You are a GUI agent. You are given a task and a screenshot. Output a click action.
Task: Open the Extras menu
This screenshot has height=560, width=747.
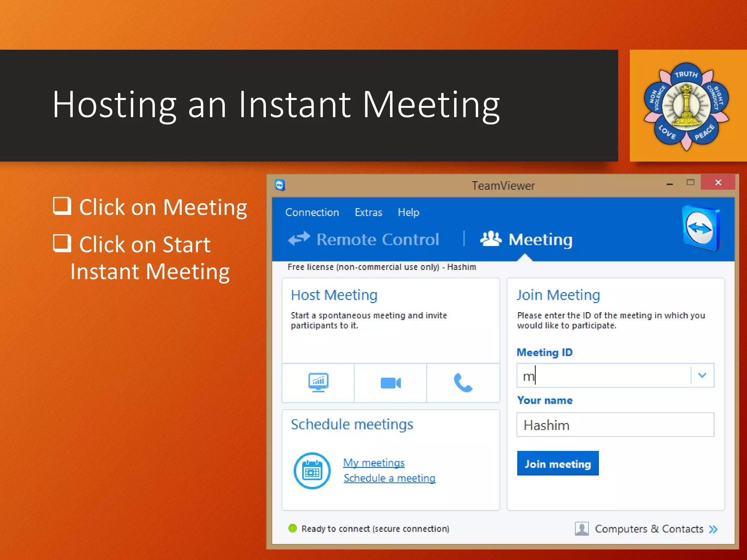click(368, 212)
